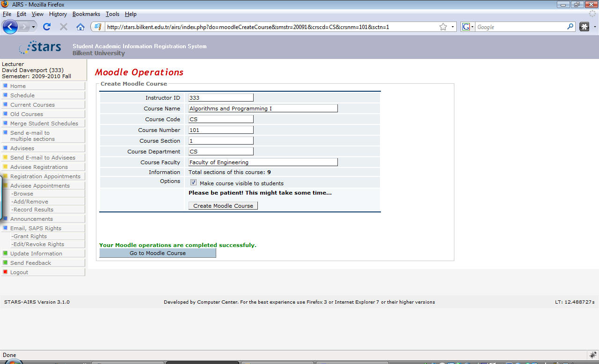The width and height of the screenshot is (599, 364).
Task: Click the red square icon beside Logout
Action: click(x=5, y=272)
